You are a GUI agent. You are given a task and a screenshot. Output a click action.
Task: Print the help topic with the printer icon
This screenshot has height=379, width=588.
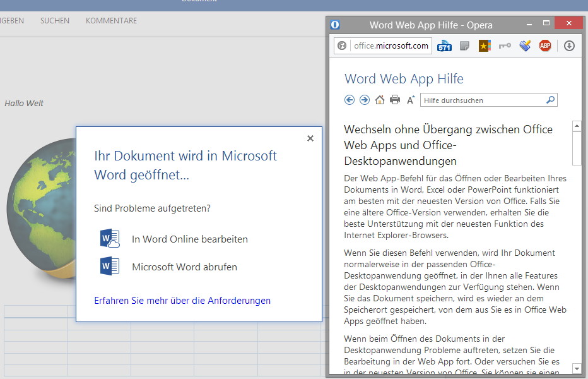click(x=395, y=100)
